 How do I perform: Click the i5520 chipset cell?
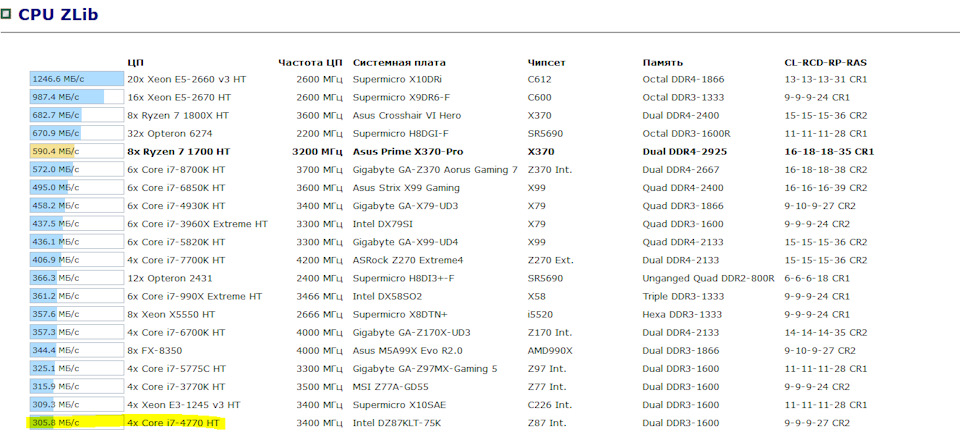(x=539, y=314)
